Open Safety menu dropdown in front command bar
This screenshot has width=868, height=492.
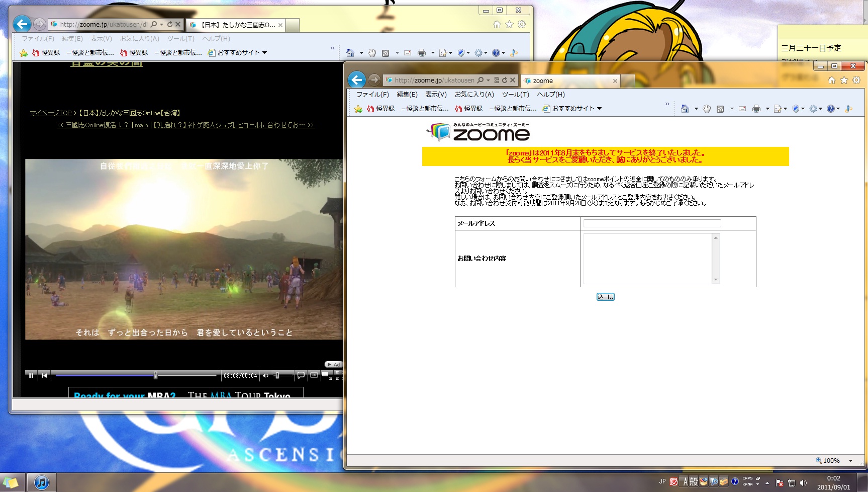tap(798, 109)
